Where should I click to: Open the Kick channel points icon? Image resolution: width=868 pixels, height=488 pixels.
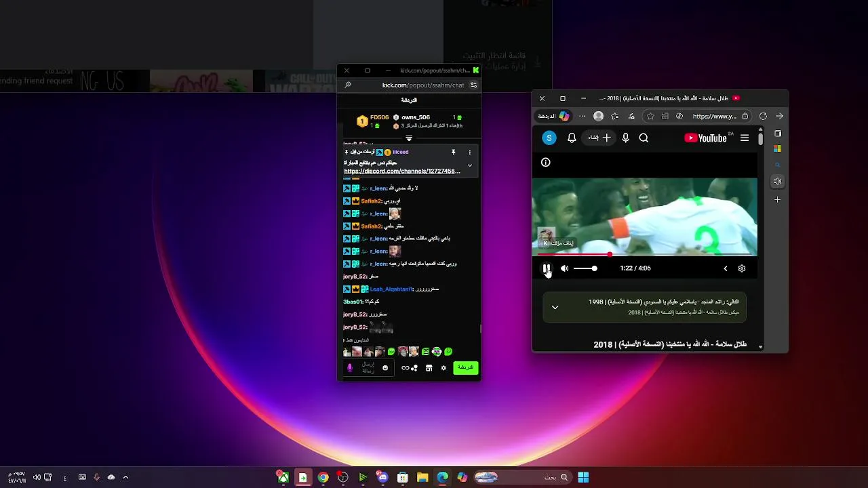(x=409, y=368)
